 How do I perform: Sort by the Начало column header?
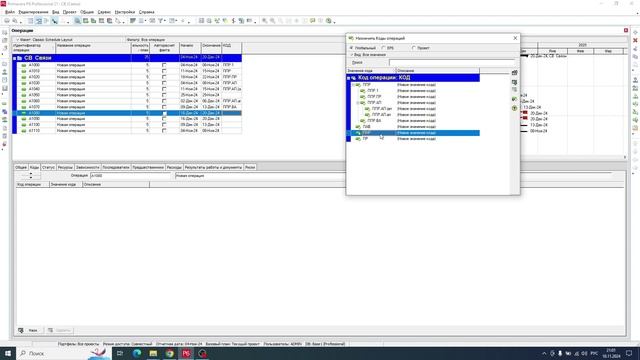tap(190, 48)
